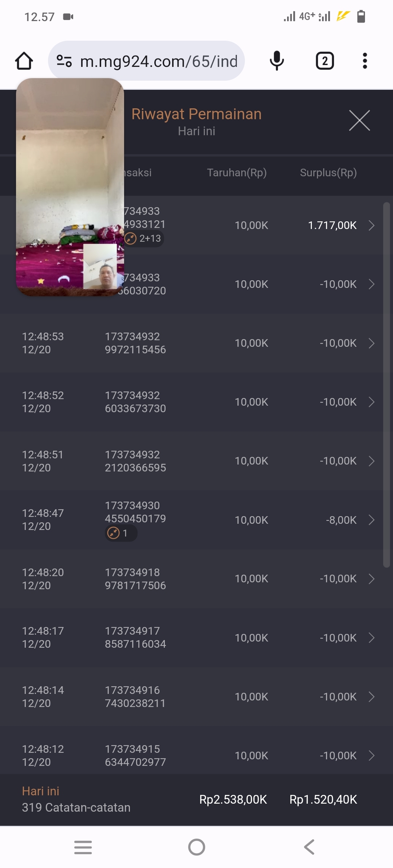Select the Surplus(Rp) column header
The image size is (393, 868).
328,173
